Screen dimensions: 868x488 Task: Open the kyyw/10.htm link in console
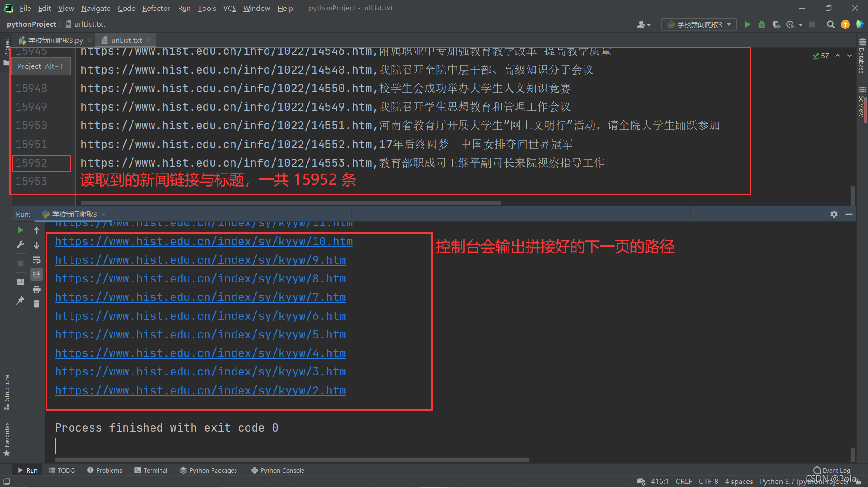click(x=203, y=242)
